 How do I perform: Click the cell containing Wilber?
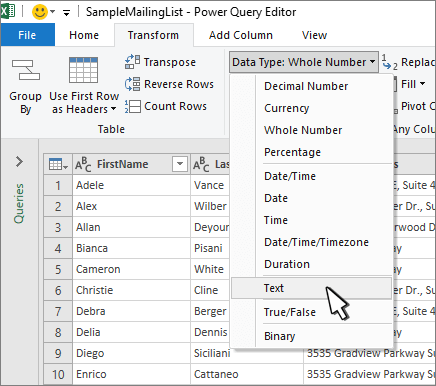click(210, 206)
